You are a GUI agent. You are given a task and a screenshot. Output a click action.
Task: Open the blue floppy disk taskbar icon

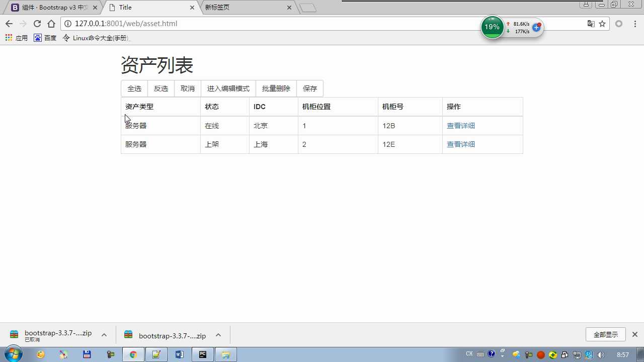click(x=87, y=354)
